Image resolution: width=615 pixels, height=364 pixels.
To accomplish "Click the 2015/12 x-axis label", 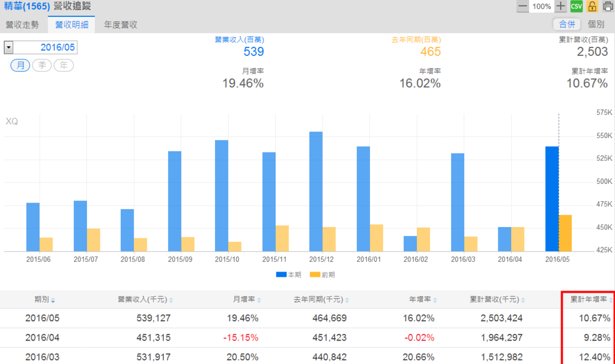I will (321, 259).
